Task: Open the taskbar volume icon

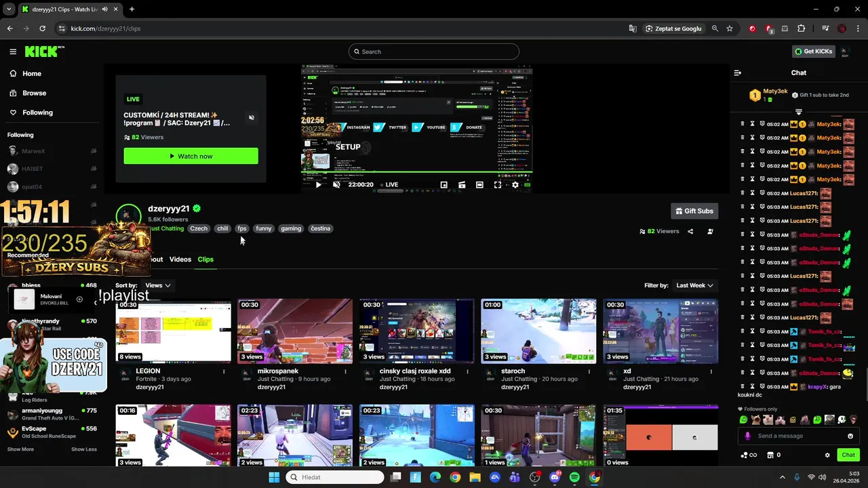Action: pyautogui.click(x=823, y=477)
